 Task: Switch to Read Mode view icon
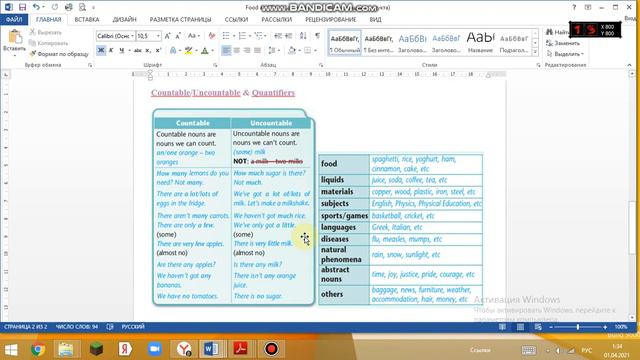tap(502, 327)
